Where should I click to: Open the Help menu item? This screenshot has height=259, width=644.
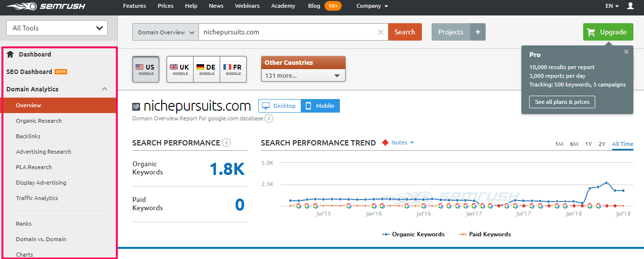[x=191, y=6]
